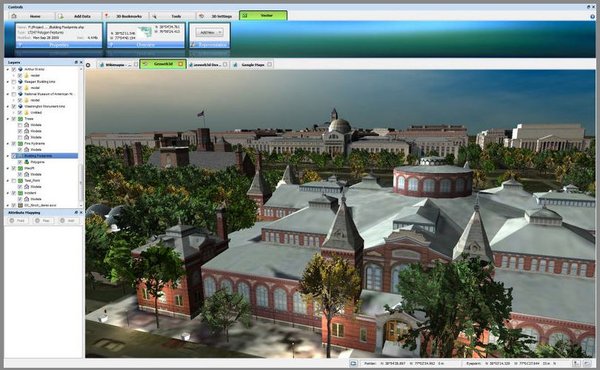Click the Tools tab icon
This screenshot has width=600, height=370.
point(154,16)
